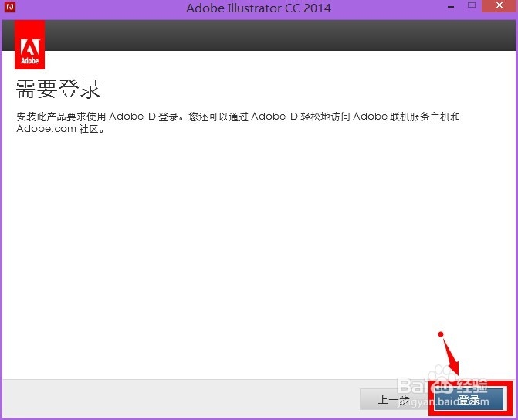Screen dimensions: 518x420
Task: Click the 需要登录 heading
Action: click(58, 90)
